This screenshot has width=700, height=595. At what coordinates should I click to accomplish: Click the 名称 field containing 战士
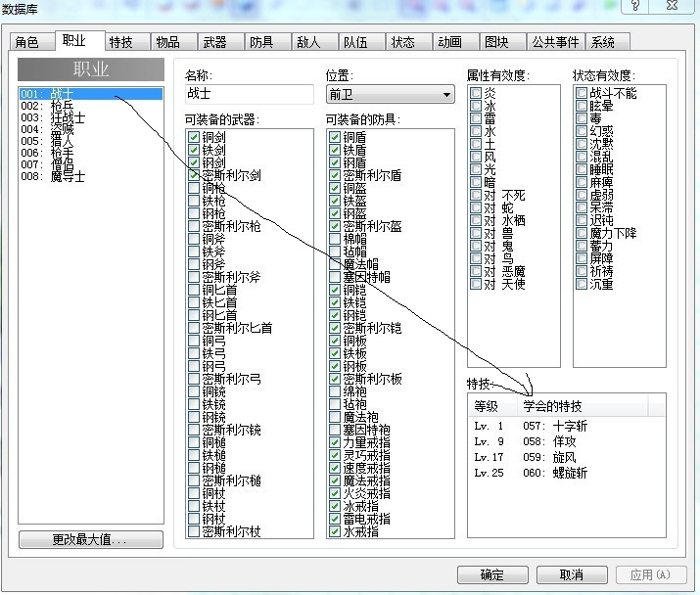point(249,94)
